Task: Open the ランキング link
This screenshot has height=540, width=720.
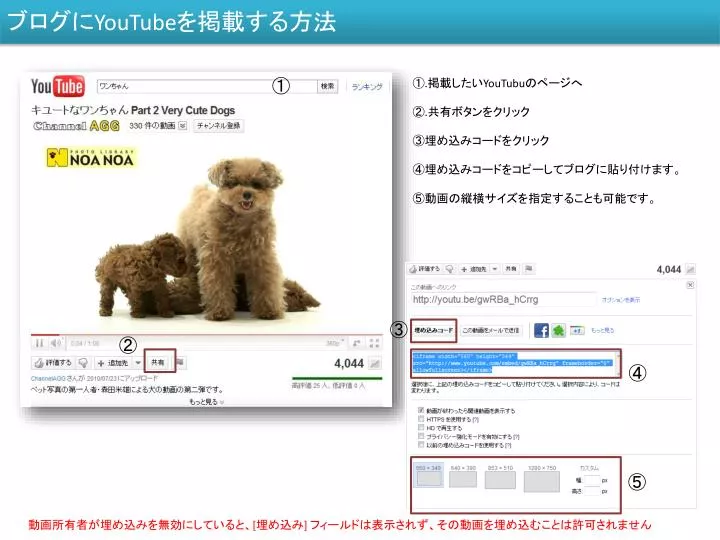Action: click(366, 87)
